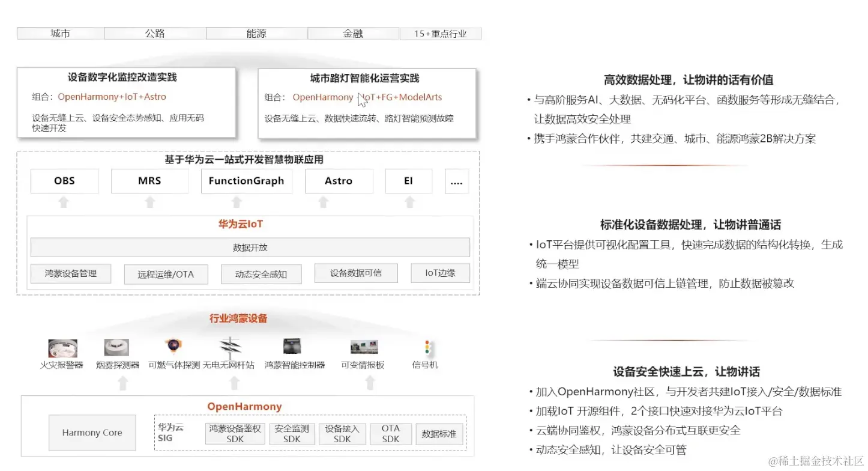Click the OTA SDK box
The image size is (868, 471).
(391, 434)
